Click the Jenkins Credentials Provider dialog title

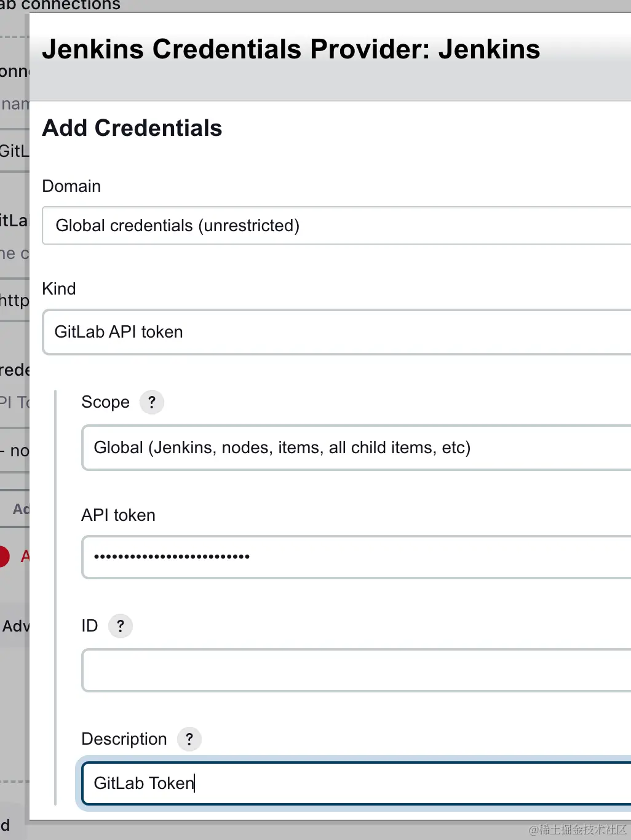pos(291,49)
